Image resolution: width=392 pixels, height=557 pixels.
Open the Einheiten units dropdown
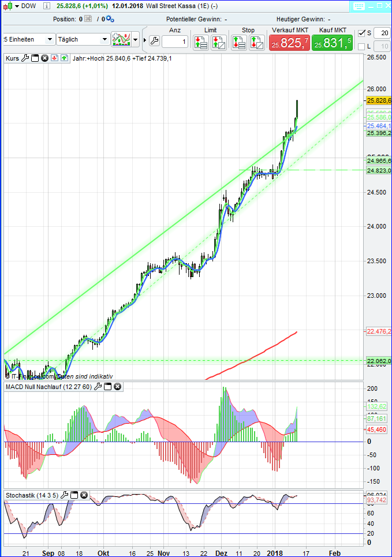coord(50,40)
